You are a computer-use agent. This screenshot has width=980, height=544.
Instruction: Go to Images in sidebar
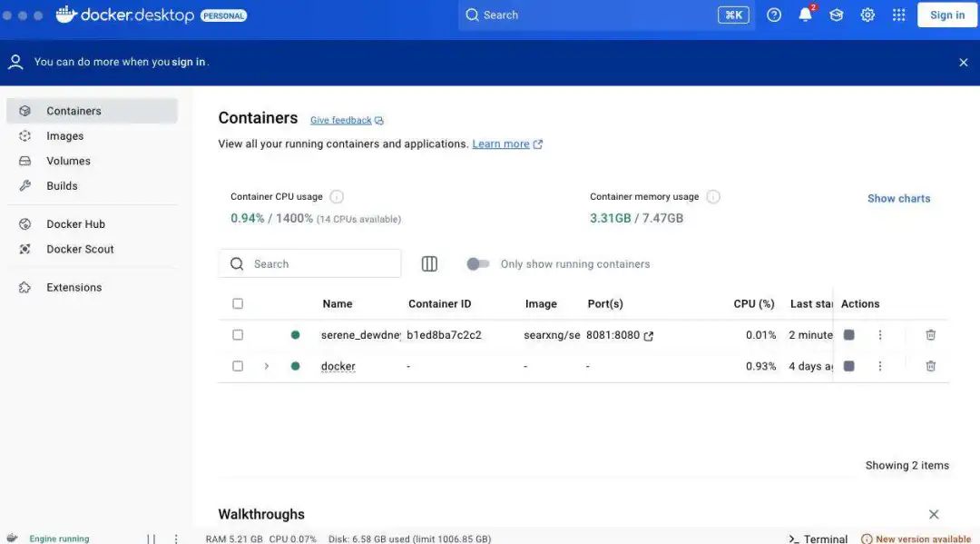click(x=92, y=135)
